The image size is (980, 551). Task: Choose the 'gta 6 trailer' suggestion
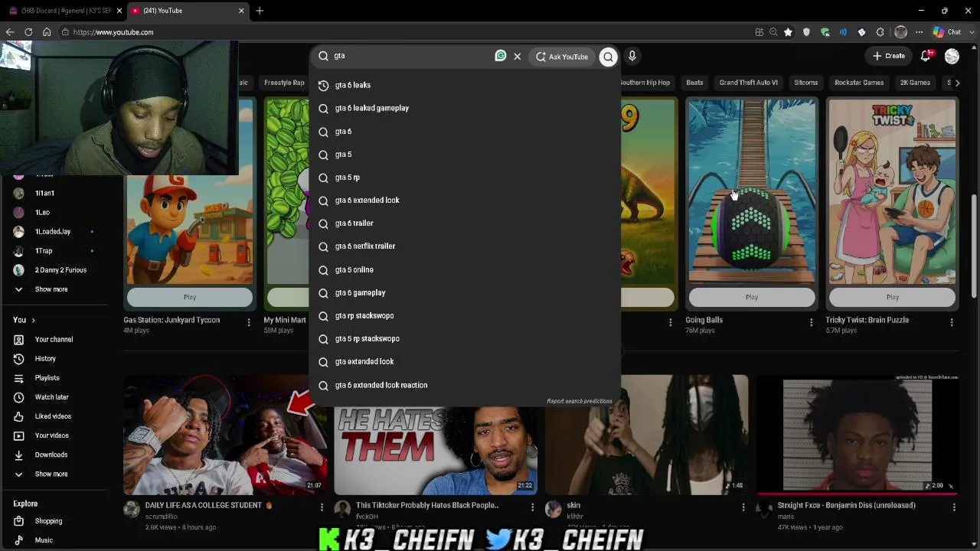point(465,223)
